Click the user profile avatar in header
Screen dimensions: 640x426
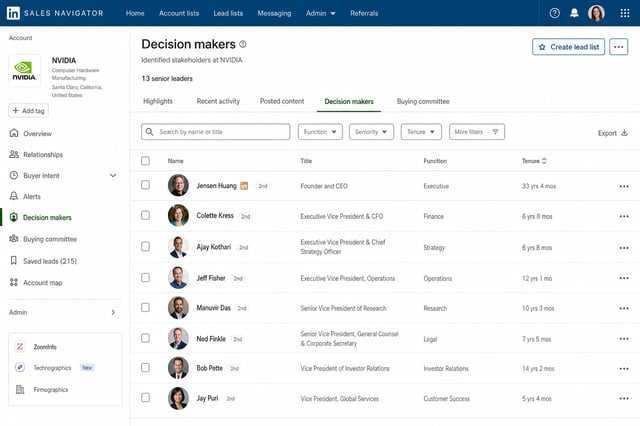tap(596, 13)
